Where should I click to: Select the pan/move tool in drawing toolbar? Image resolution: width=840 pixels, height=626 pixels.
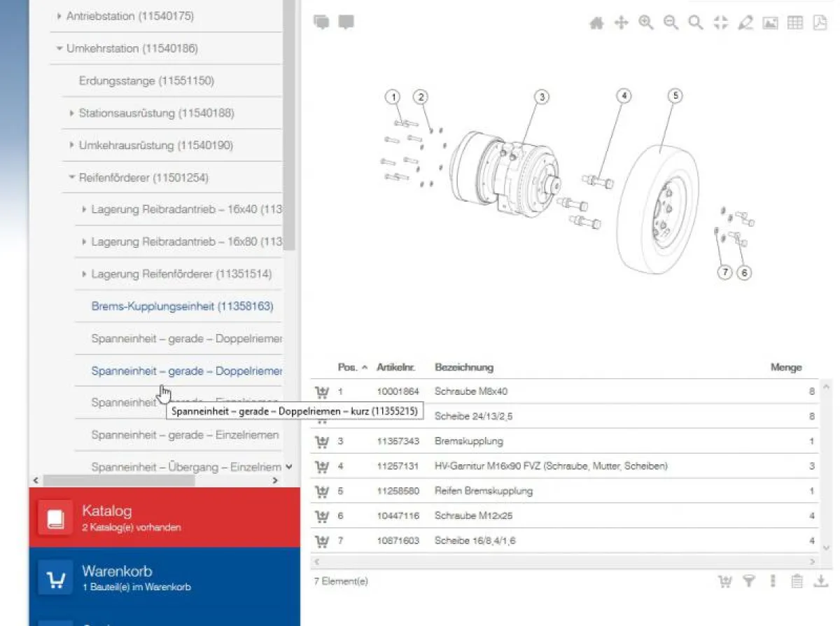pyautogui.click(x=621, y=23)
